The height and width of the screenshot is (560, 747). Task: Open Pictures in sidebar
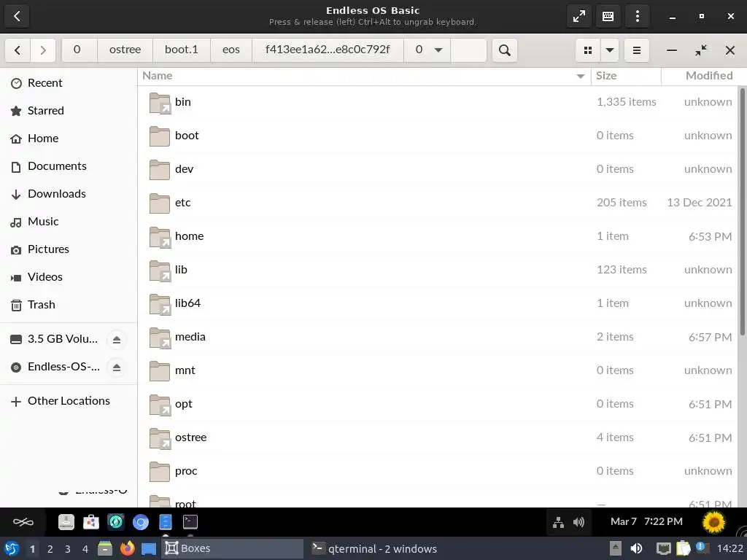click(69, 249)
